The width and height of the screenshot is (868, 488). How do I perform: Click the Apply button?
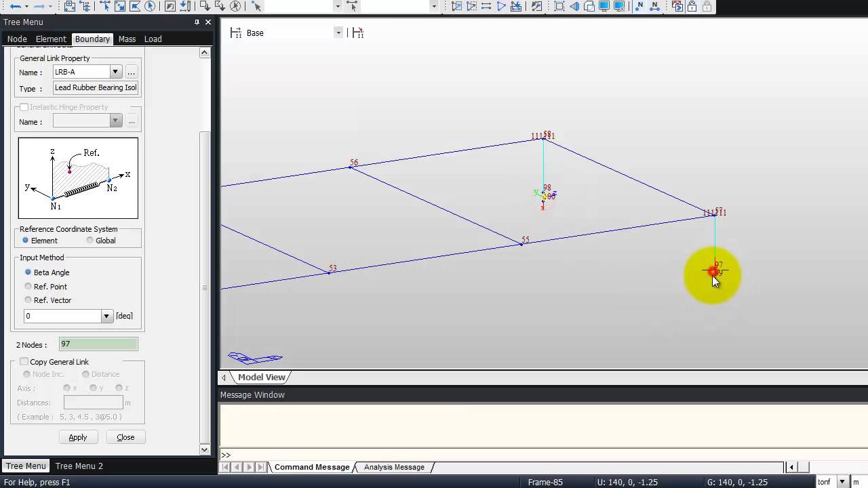coord(78,437)
